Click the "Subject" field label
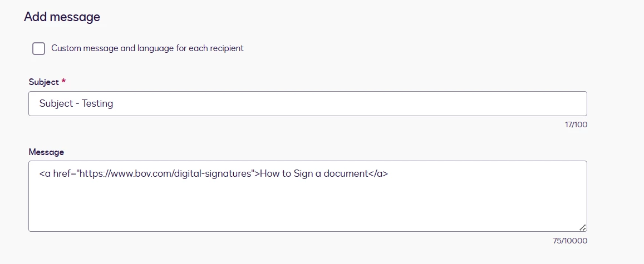The width and height of the screenshot is (644, 264). tap(43, 82)
